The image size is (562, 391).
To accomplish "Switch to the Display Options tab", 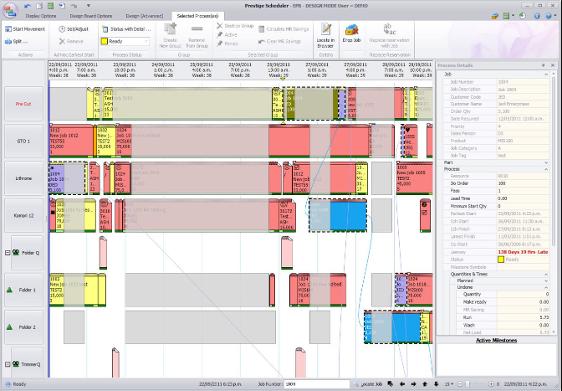I will point(41,16).
